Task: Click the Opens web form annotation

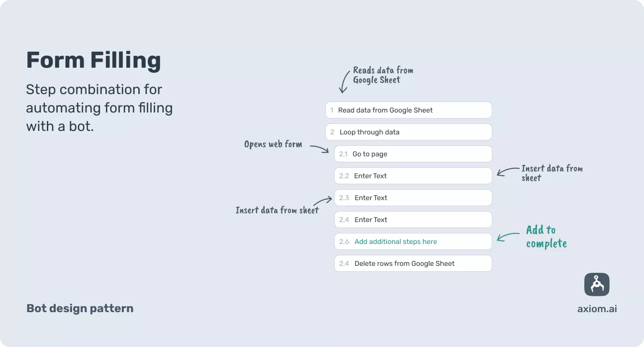Action: click(x=273, y=144)
